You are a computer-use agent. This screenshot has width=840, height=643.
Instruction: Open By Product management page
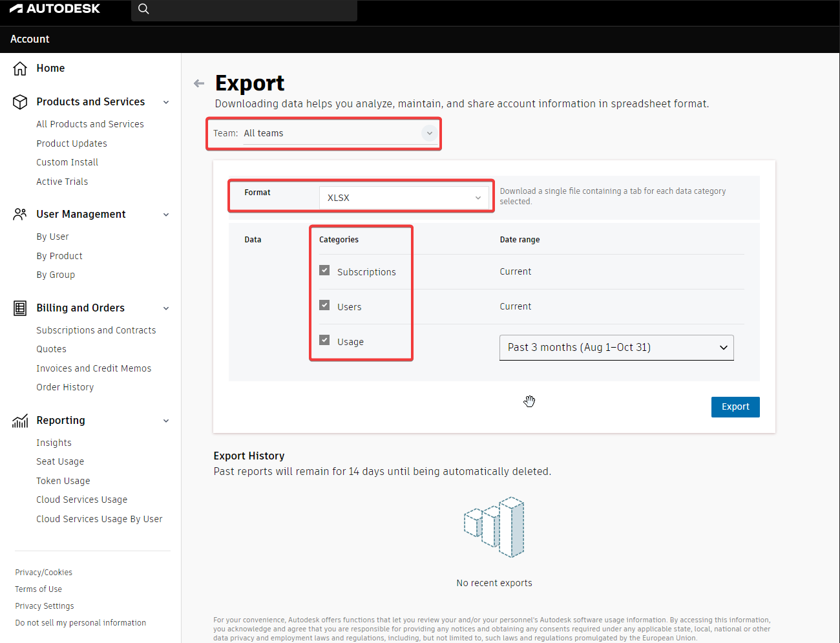click(x=59, y=256)
